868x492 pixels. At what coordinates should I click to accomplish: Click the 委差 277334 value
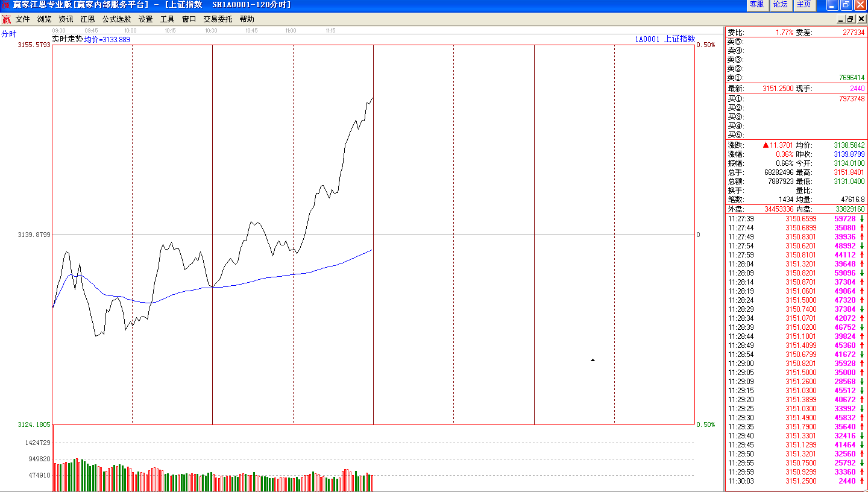pos(854,33)
